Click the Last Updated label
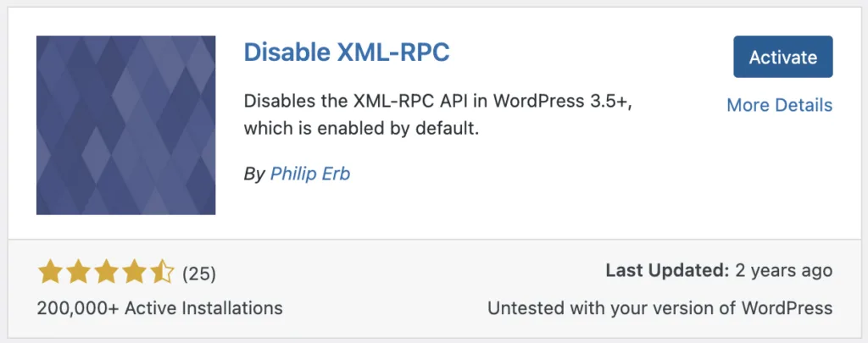 tap(668, 270)
